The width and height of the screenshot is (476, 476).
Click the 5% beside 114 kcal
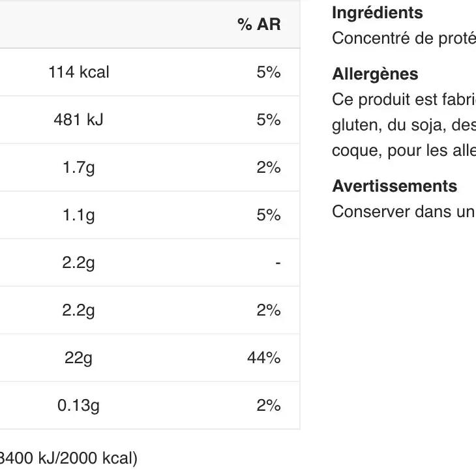click(268, 72)
